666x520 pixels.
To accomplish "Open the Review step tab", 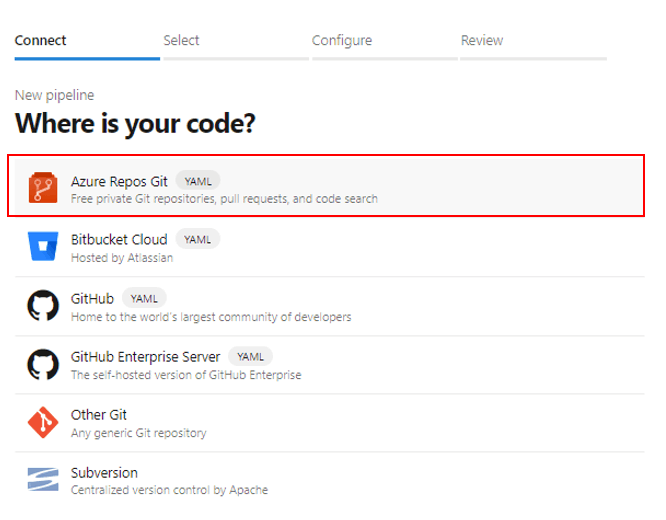I will click(x=482, y=40).
